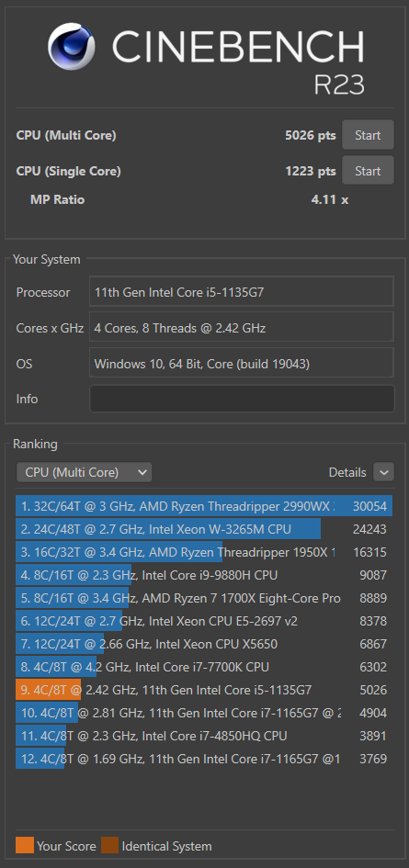409x868 pixels.
Task: Select ranking row Intel Core i7-4850HQ CPU
Action: (204, 736)
